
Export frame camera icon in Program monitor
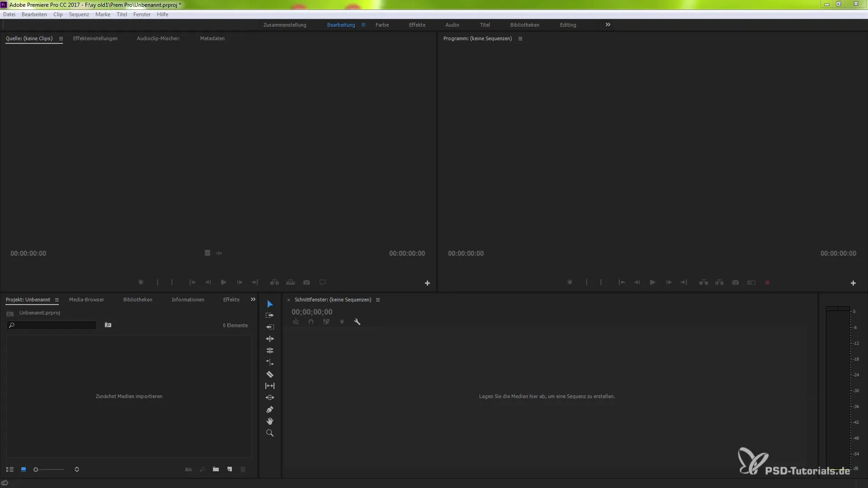pos(736,282)
